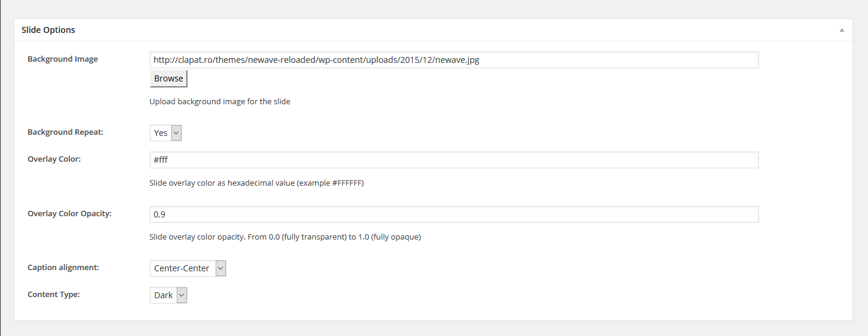Focus the Overlay Color Opacity 0.9 field

click(x=454, y=214)
